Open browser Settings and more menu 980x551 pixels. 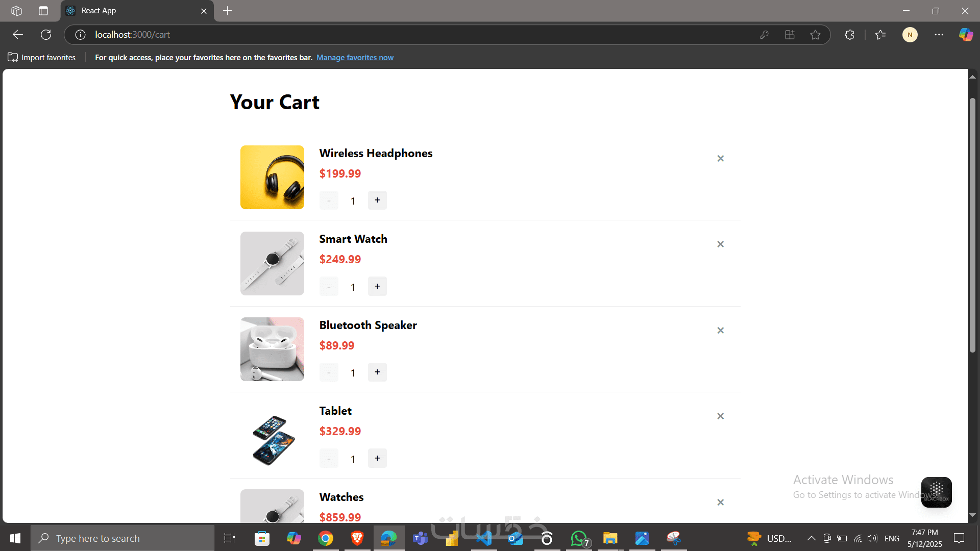(x=939, y=35)
